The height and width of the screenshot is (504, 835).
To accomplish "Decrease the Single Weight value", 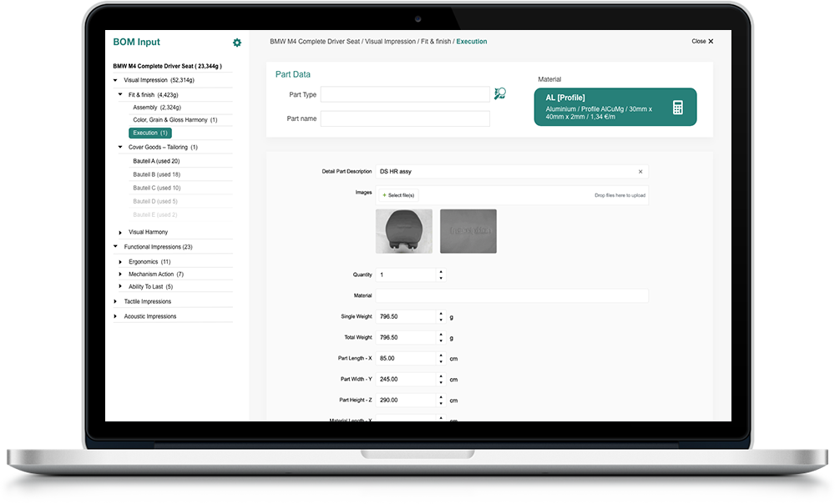I will coord(441,320).
